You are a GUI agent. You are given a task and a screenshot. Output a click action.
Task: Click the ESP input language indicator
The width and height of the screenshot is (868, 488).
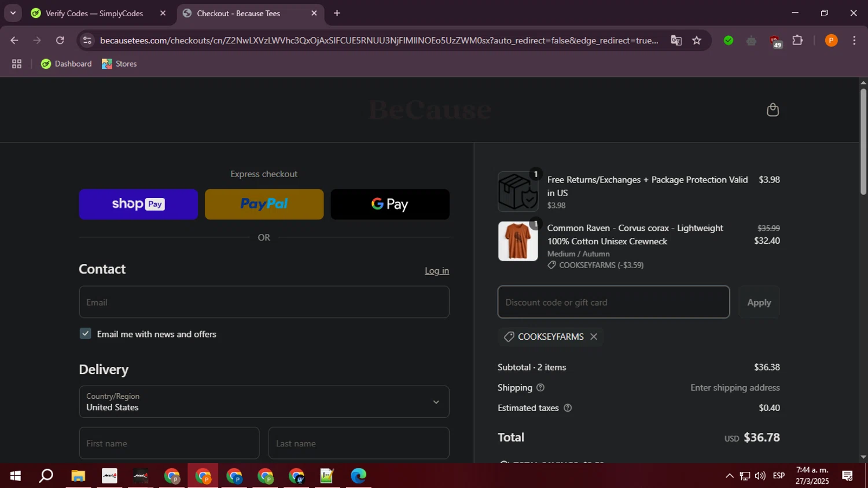(x=779, y=476)
